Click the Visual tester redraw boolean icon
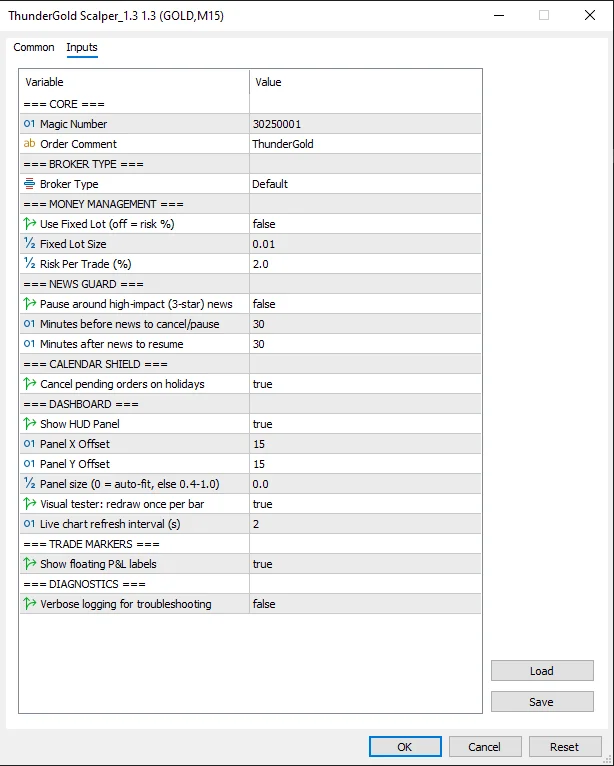The image size is (614, 766). (29, 504)
